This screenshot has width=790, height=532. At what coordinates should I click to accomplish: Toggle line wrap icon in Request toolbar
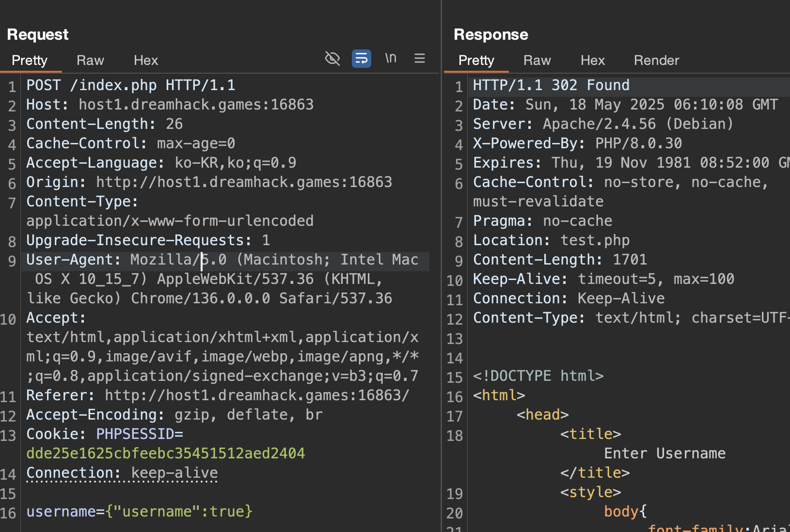click(x=362, y=59)
